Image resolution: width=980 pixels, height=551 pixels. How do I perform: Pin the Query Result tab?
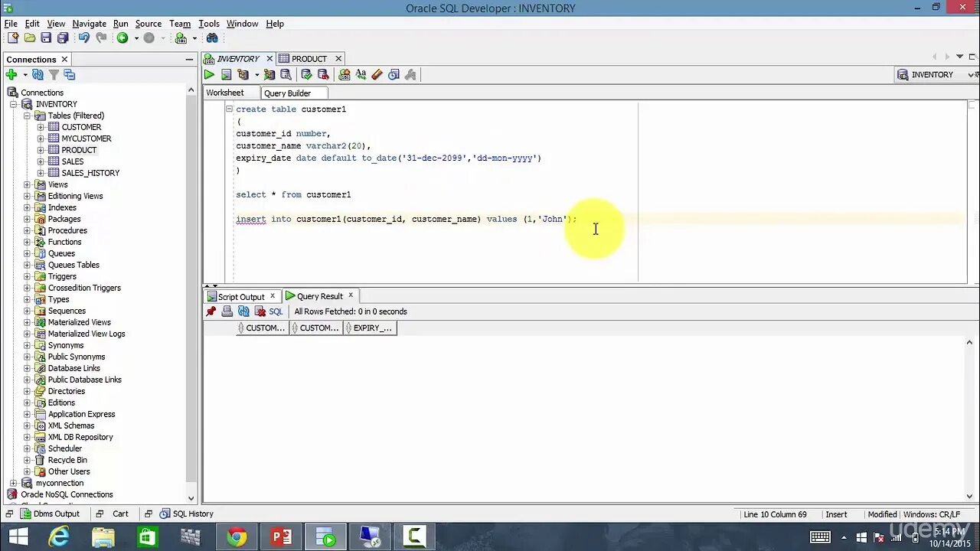(211, 311)
